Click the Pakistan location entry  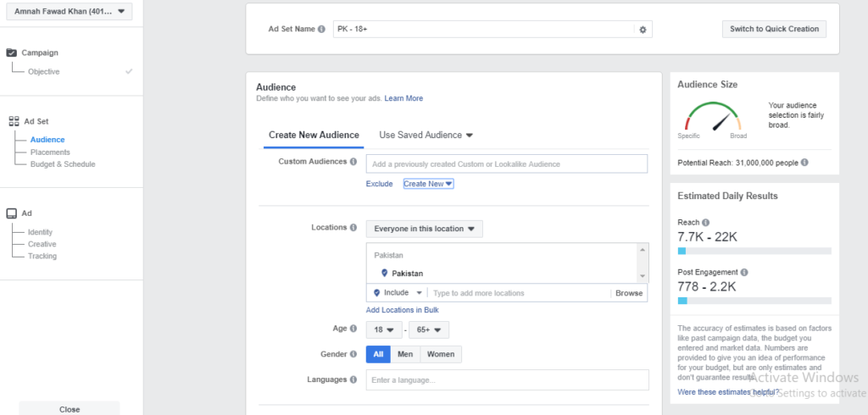click(x=408, y=274)
